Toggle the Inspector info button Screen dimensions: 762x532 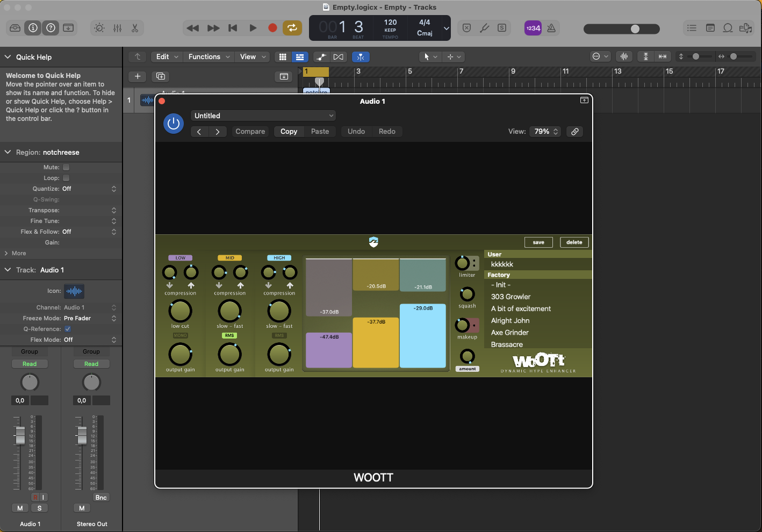tap(33, 28)
